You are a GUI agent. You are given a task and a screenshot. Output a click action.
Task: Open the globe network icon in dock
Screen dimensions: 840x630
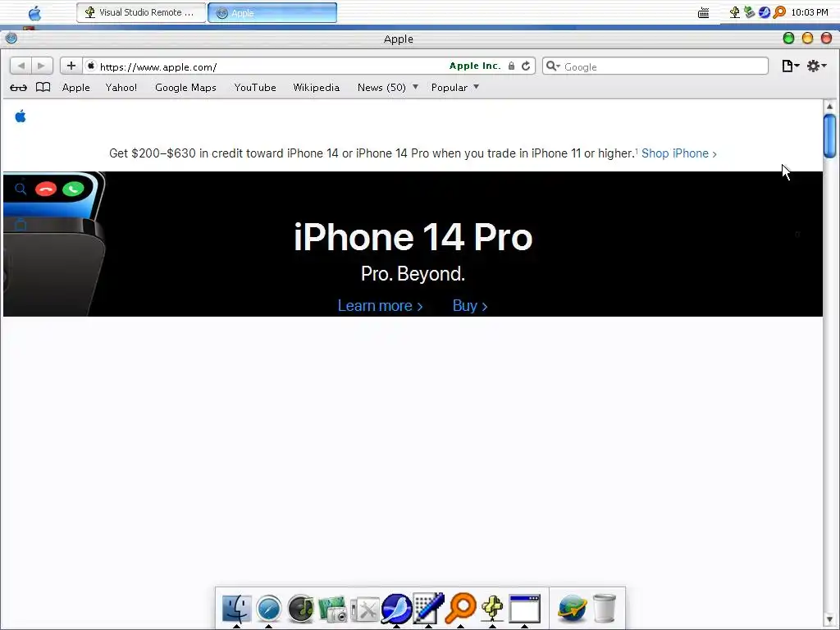tap(572, 609)
